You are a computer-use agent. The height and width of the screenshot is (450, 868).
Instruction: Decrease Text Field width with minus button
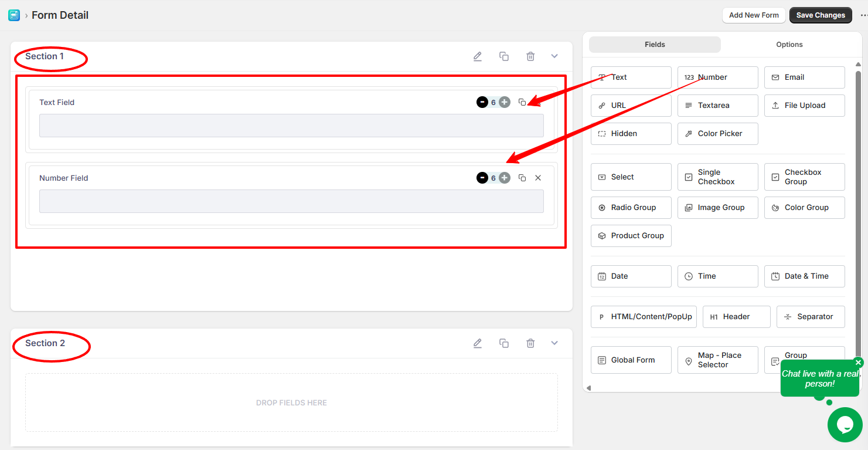click(482, 102)
